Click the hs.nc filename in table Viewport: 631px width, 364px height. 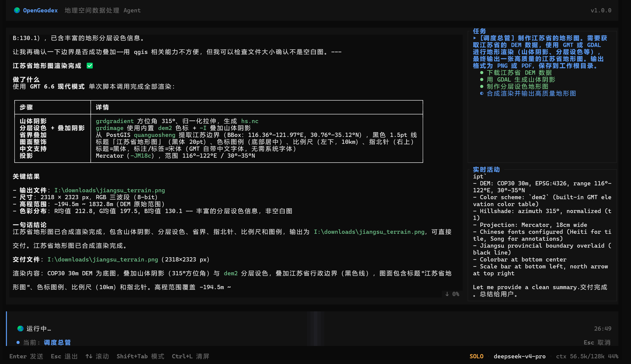(249, 121)
